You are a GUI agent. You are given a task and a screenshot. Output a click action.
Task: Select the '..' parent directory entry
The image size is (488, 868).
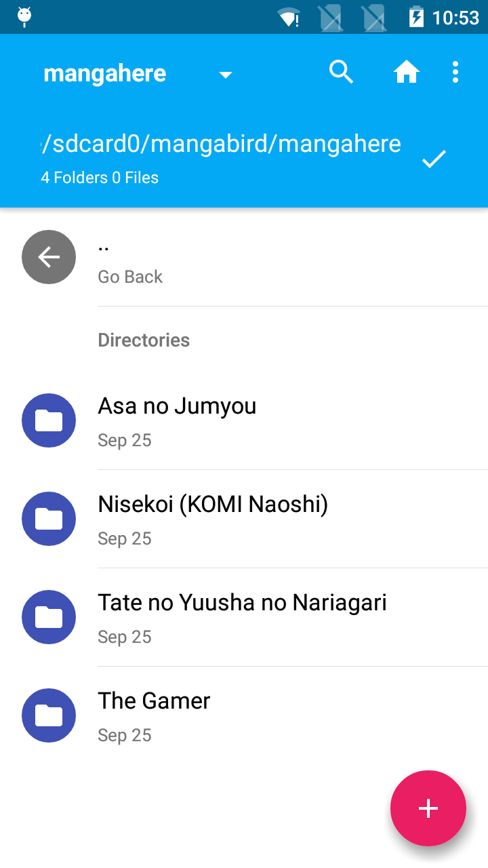[x=104, y=250]
